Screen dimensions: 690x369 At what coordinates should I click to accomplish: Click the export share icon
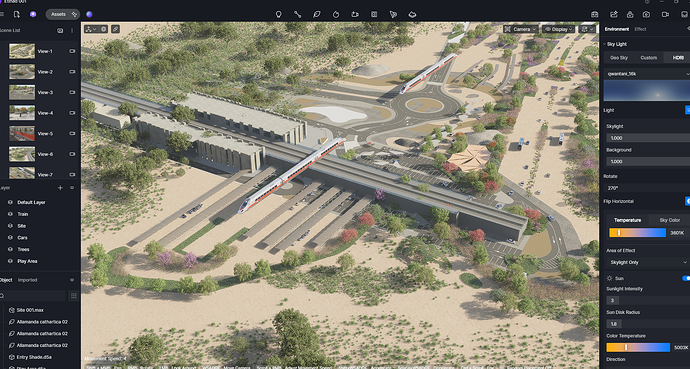coord(614,15)
